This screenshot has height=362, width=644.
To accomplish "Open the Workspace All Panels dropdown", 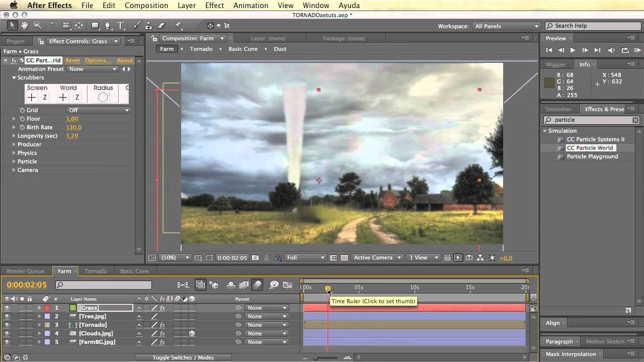I will coord(506,26).
